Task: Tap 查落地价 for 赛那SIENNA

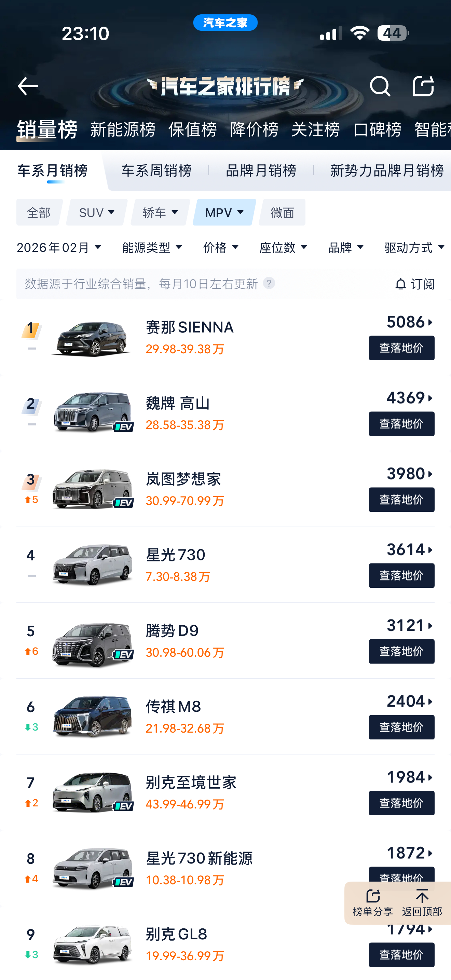Action: (401, 348)
